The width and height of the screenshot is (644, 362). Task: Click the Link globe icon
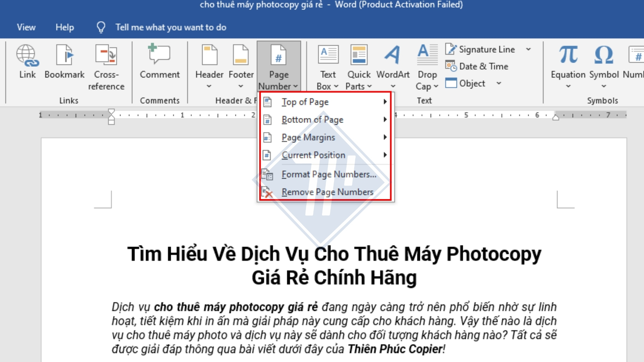(x=28, y=55)
